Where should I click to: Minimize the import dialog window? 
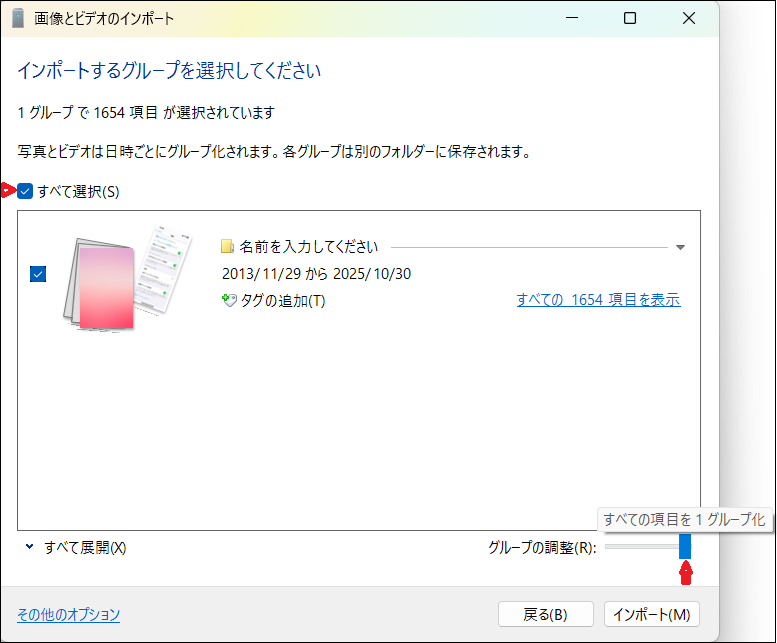click(x=572, y=18)
